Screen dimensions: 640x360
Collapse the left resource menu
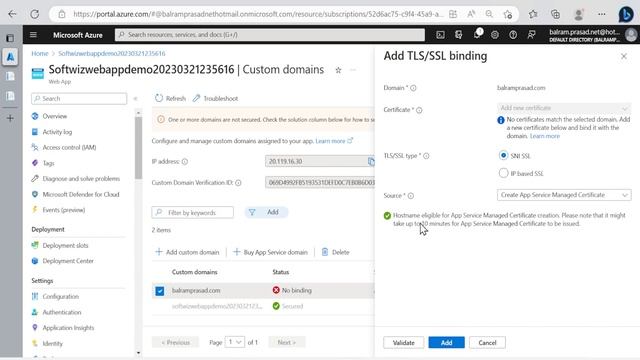coord(136,98)
